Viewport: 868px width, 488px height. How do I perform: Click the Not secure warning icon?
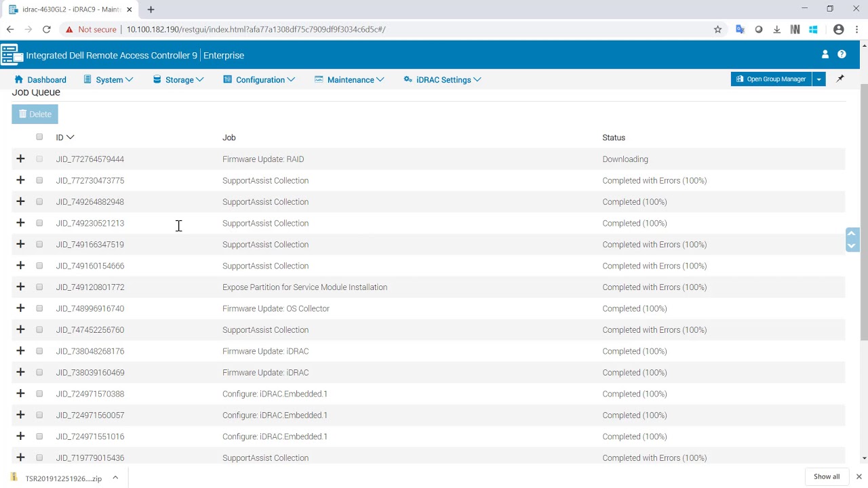pos(69,29)
